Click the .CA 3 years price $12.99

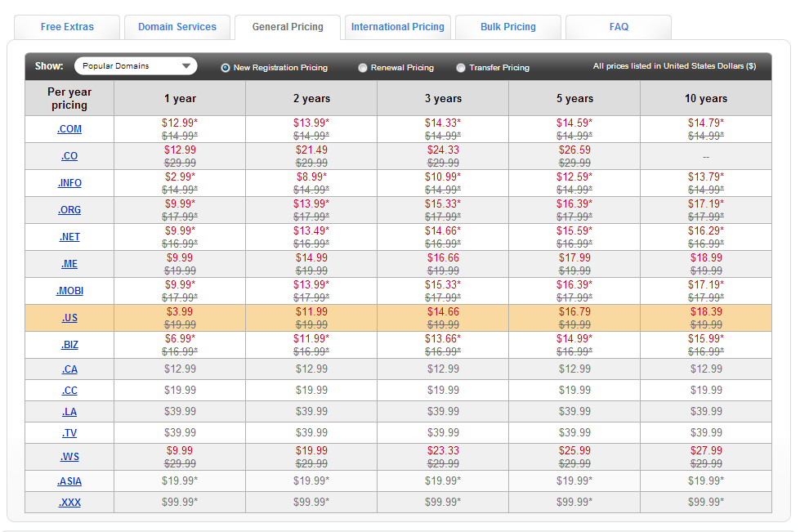(x=443, y=369)
